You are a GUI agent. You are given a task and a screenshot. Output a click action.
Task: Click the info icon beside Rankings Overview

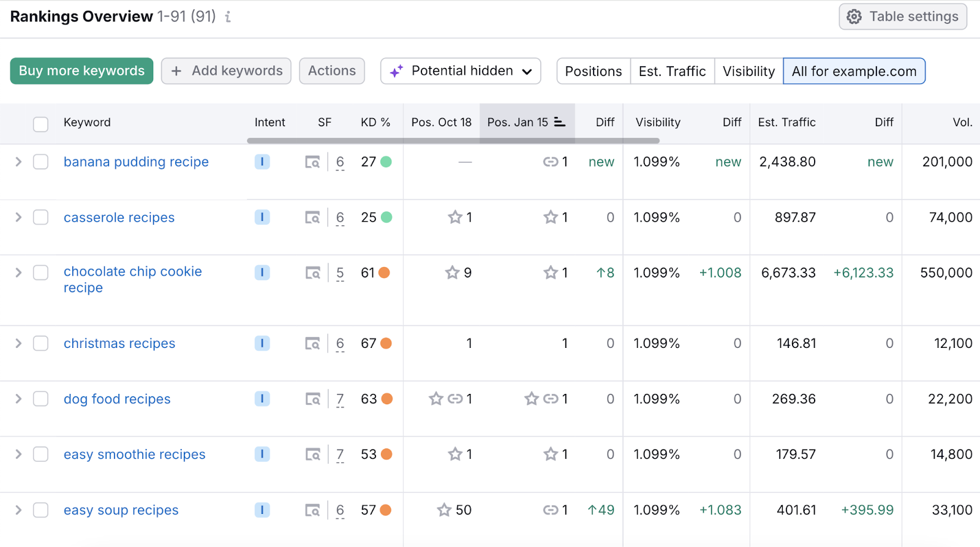[x=228, y=17]
